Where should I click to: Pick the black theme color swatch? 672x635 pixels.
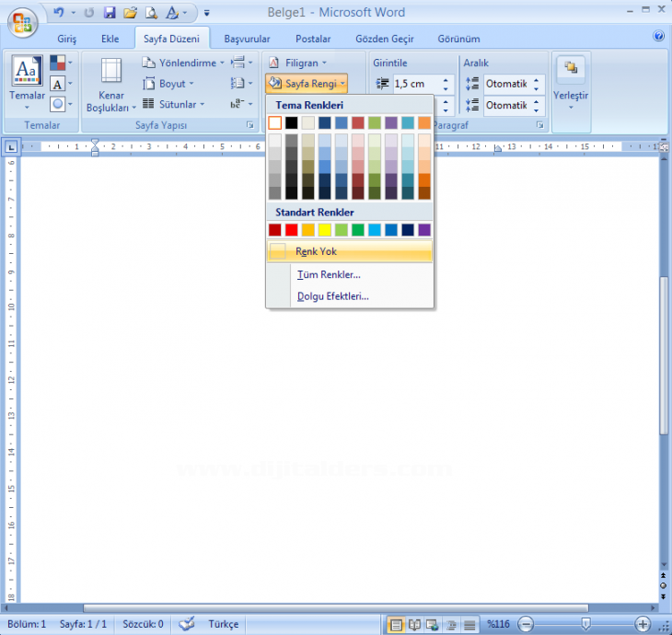292,123
